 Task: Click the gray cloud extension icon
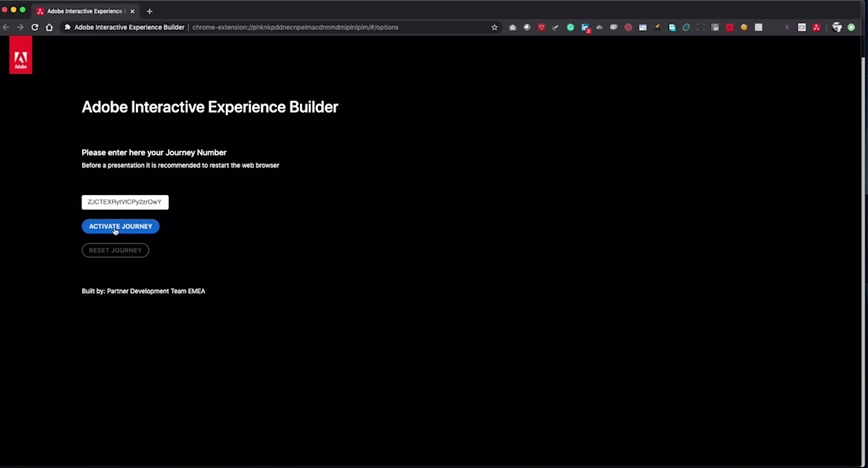[x=600, y=27]
